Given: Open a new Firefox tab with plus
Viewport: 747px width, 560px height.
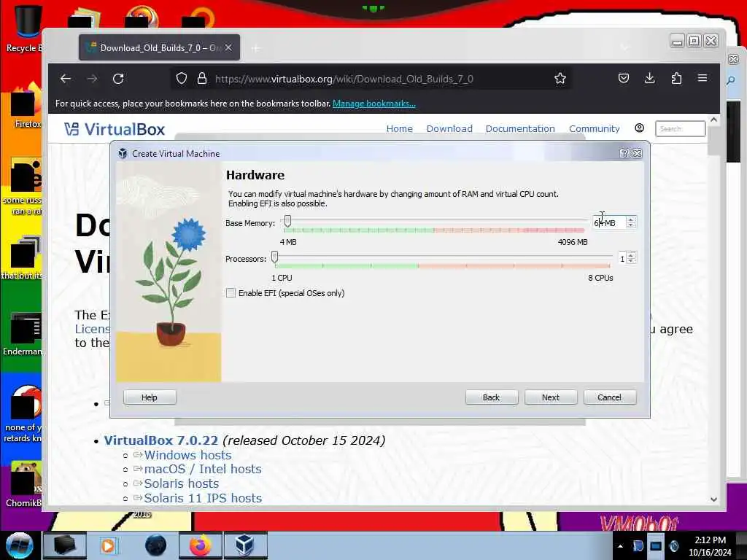Looking at the screenshot, I should (256, 48).
